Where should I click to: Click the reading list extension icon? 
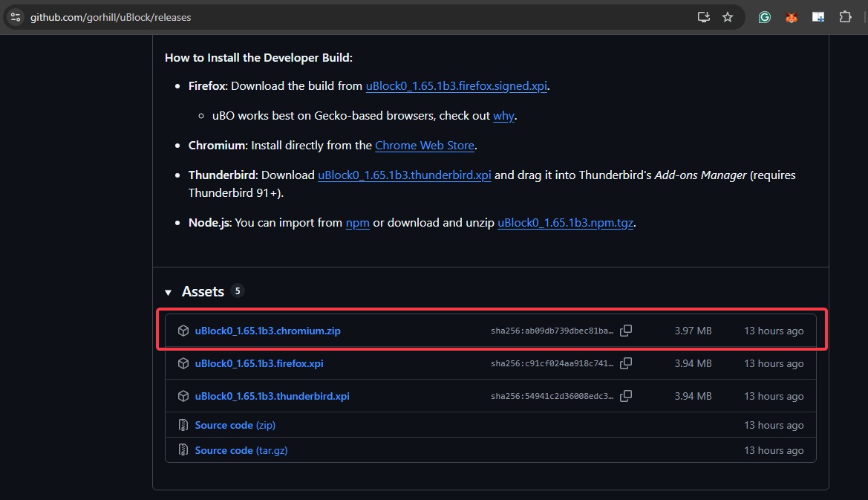tap(818, 17)
